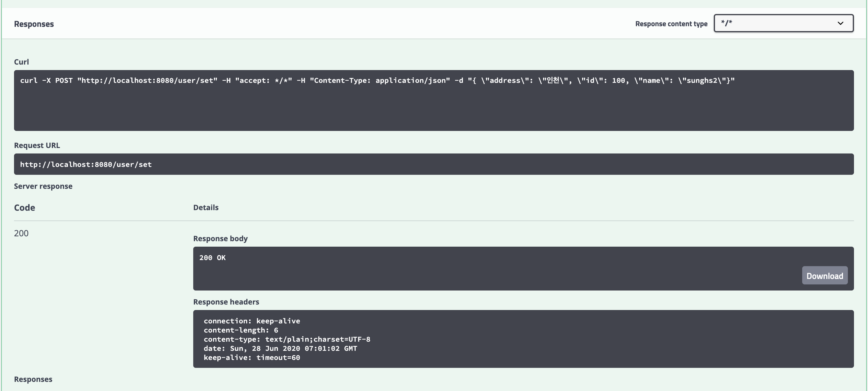Open the Response content type dropdown
Viewport: 868px width, 391px height.
pyautogui.click(x=783, y=23)
